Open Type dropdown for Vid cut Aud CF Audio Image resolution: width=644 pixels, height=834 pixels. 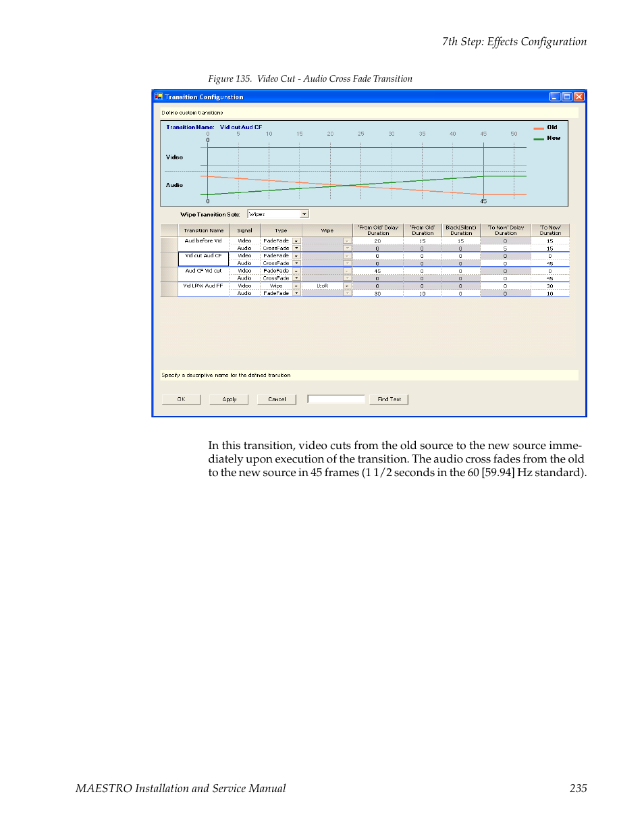296,263
